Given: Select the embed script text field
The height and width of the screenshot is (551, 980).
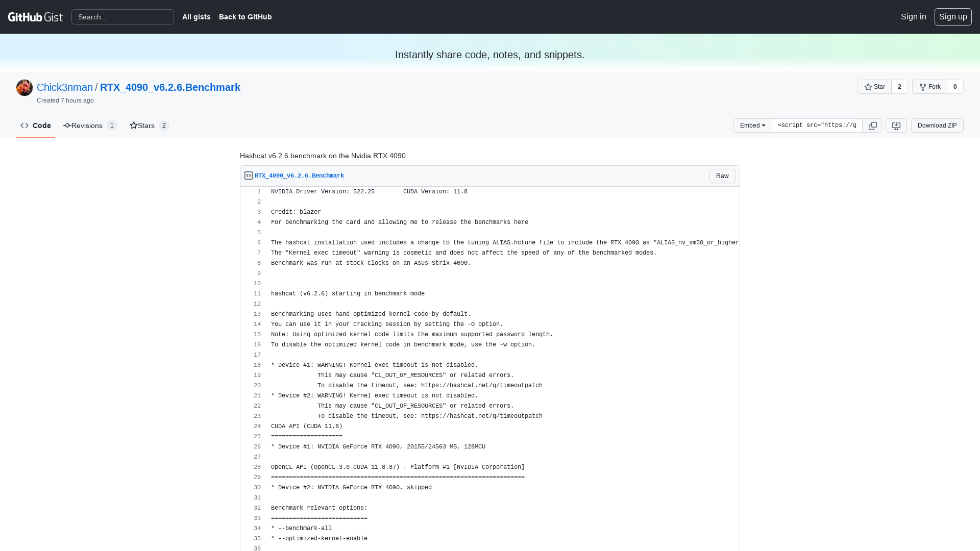Looking at the screenshot, I should 817,126.
